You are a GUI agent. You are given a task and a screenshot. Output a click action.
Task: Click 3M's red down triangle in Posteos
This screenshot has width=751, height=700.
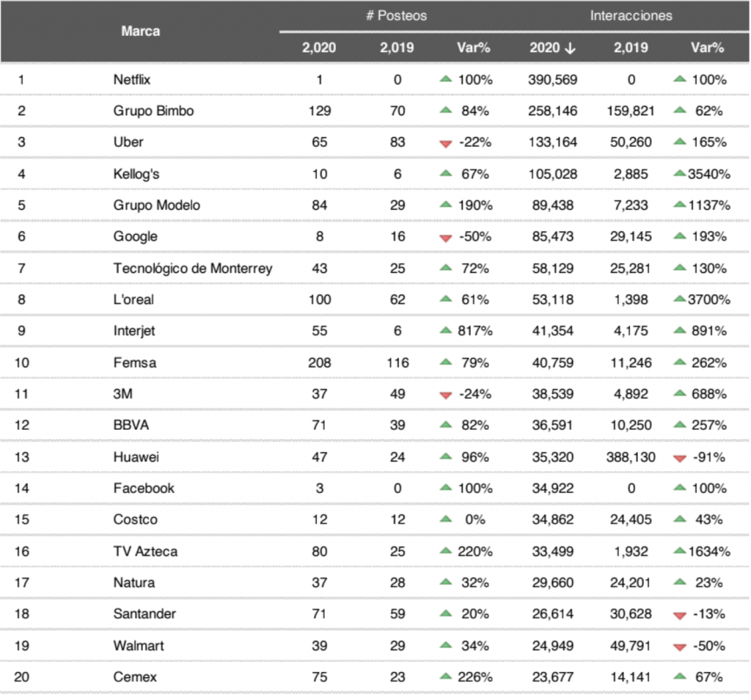click(445, 395)
